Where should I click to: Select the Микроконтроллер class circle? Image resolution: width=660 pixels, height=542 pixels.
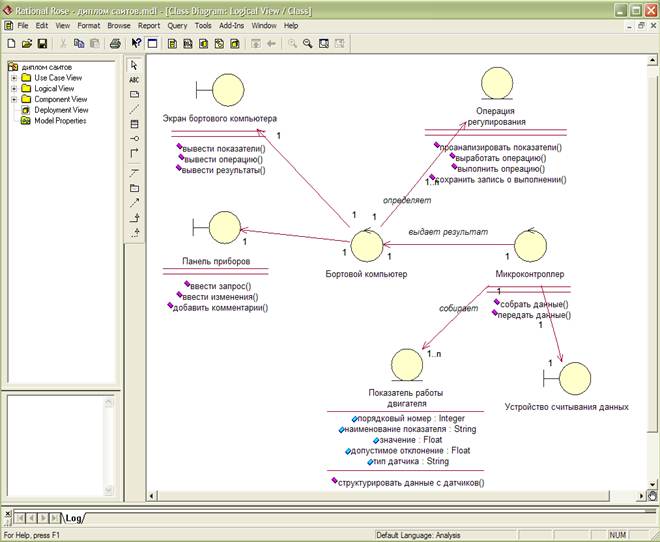click(x=530, y=246)
